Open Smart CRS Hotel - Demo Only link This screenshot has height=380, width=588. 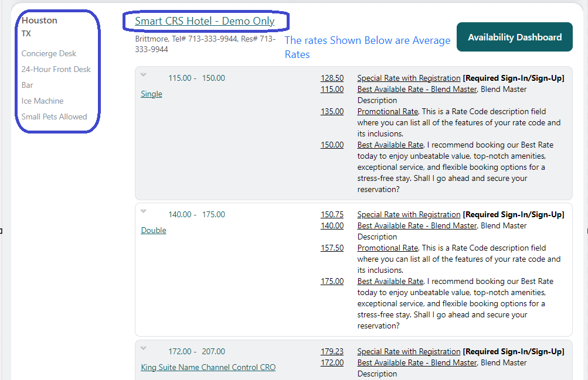(x=205, y=21)
